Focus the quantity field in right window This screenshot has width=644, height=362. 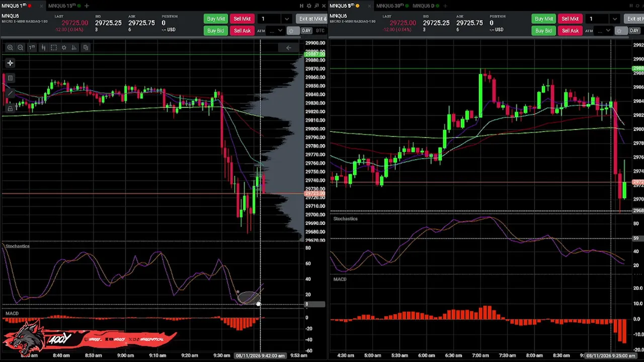[598, 19]
